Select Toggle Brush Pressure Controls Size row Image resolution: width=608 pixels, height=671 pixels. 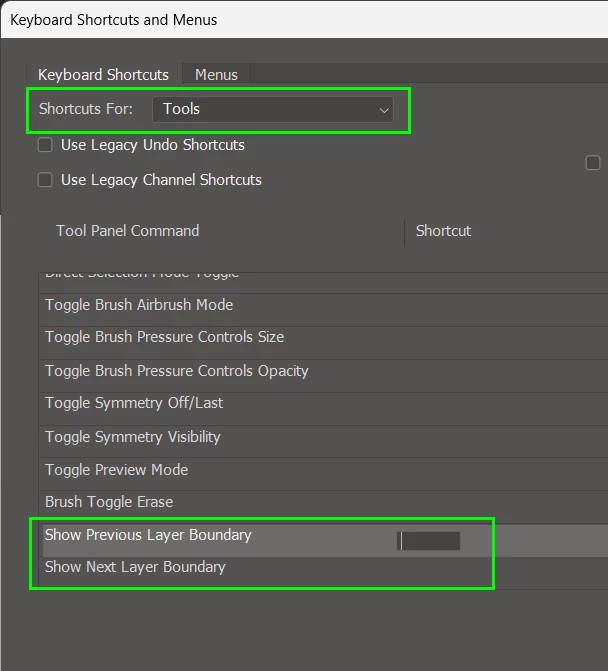click(323, 343)
